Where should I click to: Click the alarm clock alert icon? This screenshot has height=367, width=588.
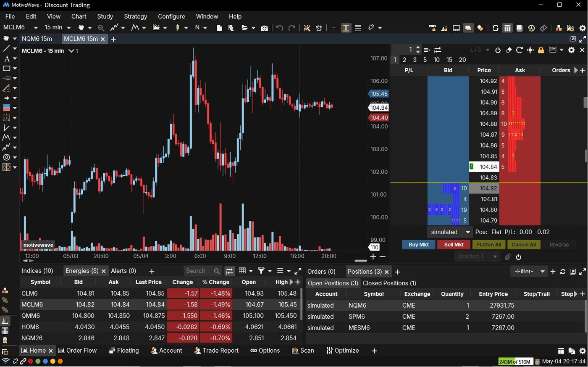[x=319, y=28]
